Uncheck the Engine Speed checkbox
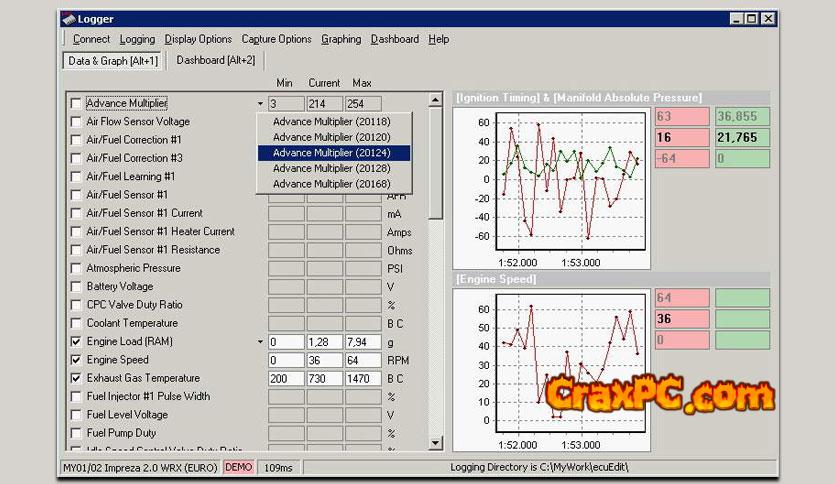836x484 pixels. (76, 360)
